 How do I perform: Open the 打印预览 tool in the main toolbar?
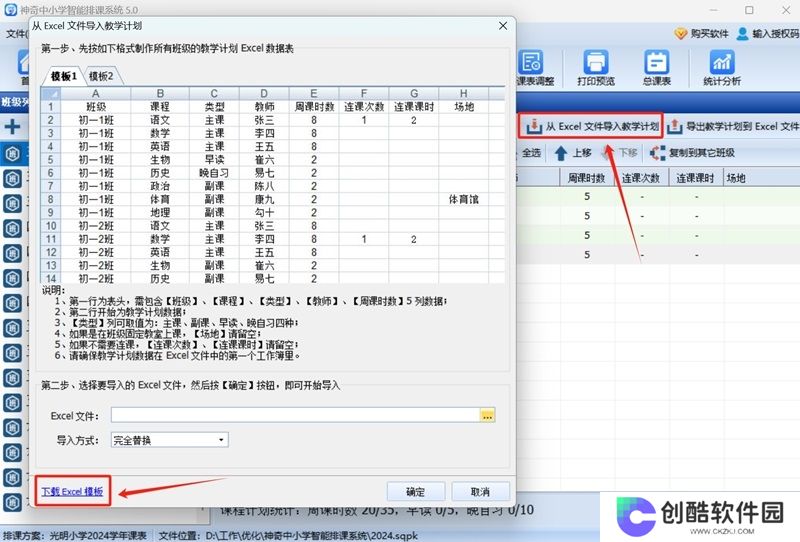click(596, 68)
